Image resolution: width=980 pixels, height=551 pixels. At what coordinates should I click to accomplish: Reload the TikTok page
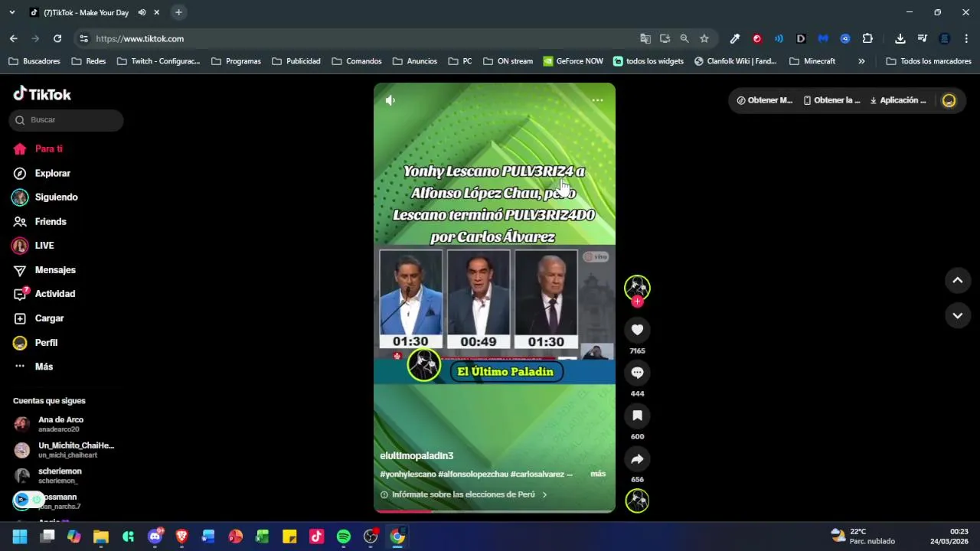(57, 38)
